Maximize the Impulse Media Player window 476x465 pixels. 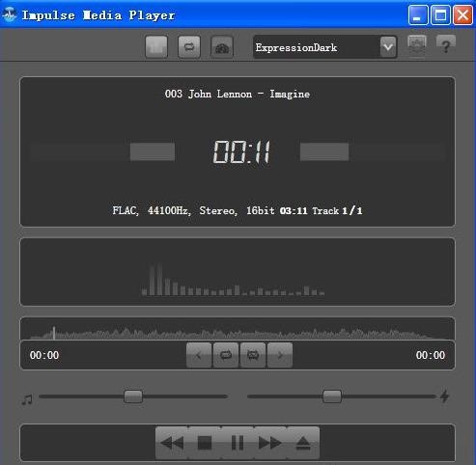440,14
